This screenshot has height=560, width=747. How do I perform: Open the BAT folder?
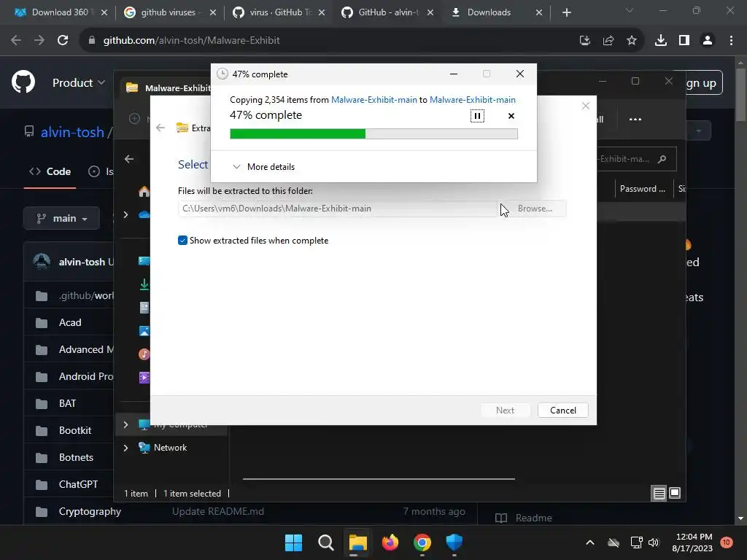coord(67,403)
